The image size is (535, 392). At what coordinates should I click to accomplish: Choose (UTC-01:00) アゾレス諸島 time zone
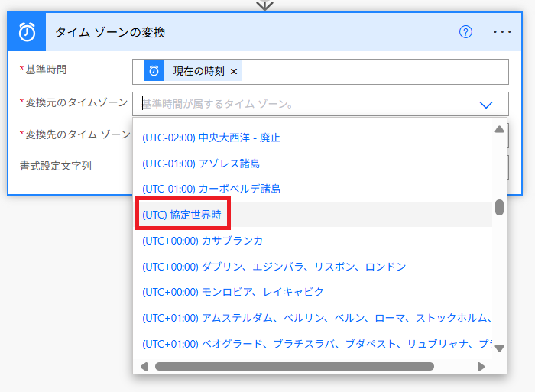click(x=201, y=164)
